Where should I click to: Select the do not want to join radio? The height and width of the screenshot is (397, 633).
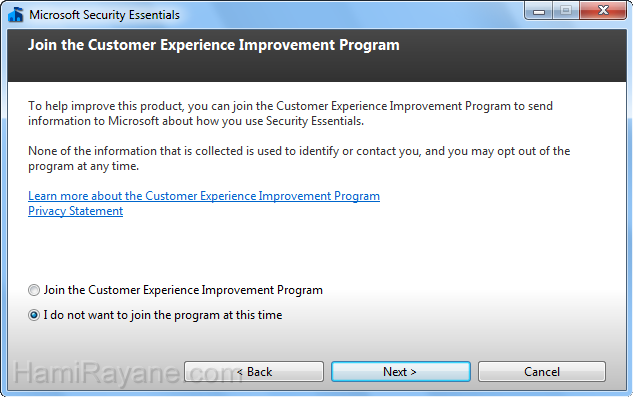[x=34, y=315]
